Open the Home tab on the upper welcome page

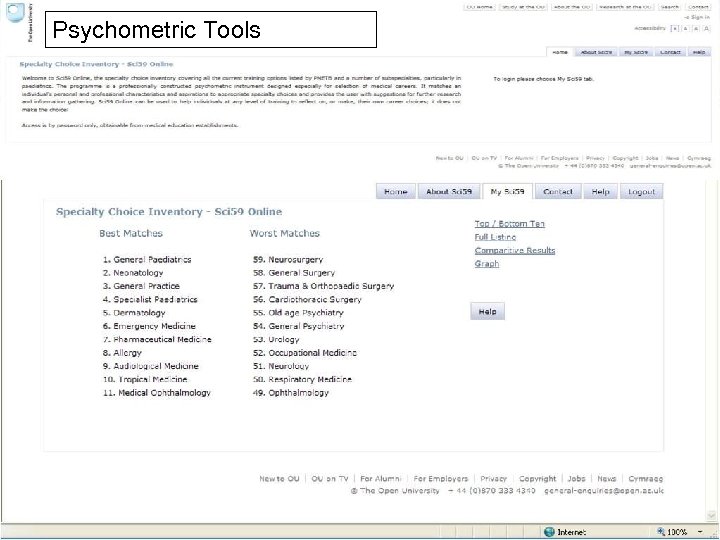(560, 52)
